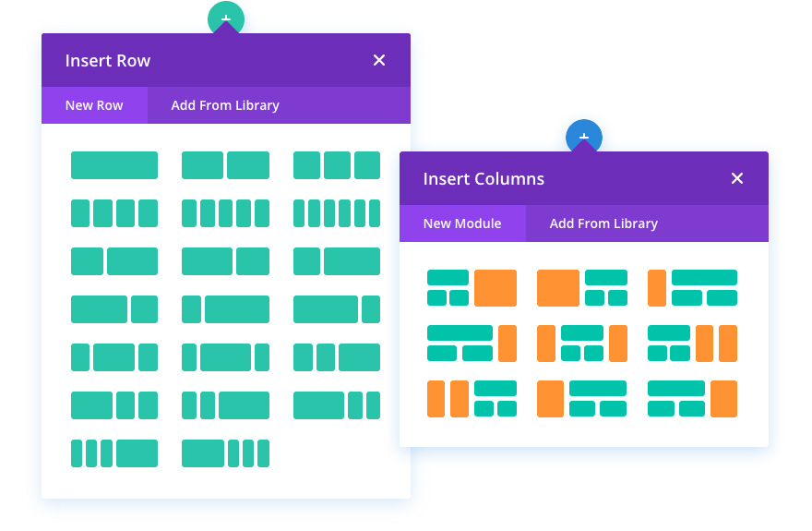Switch to the New Module tab

click(462, 223)
